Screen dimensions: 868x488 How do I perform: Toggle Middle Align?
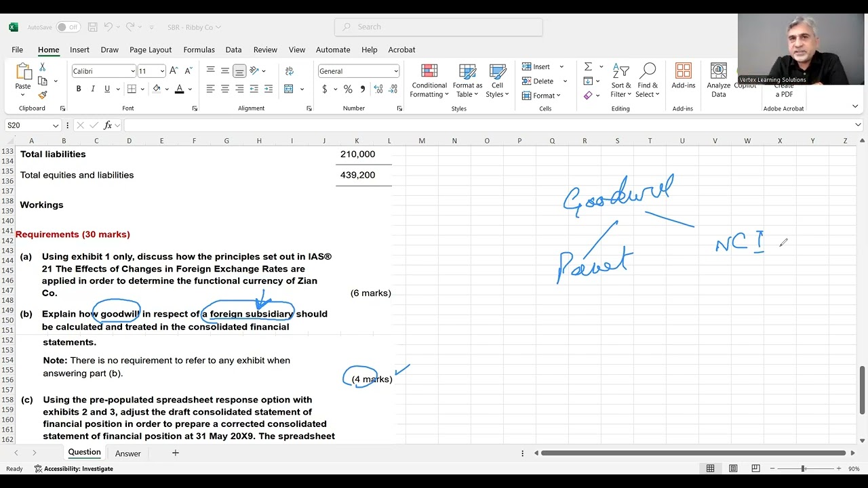coord(225,70)
